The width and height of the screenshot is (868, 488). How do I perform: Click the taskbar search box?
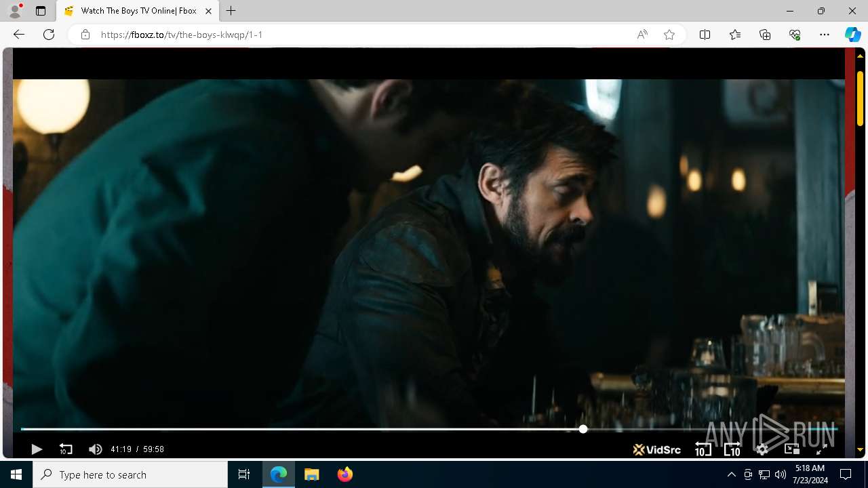130,474
